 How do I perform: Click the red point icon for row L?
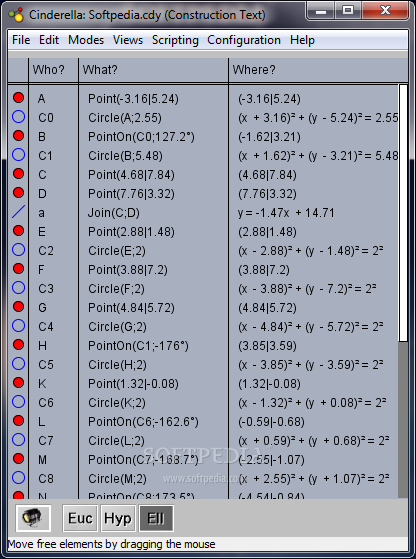[x=19, y=421]
